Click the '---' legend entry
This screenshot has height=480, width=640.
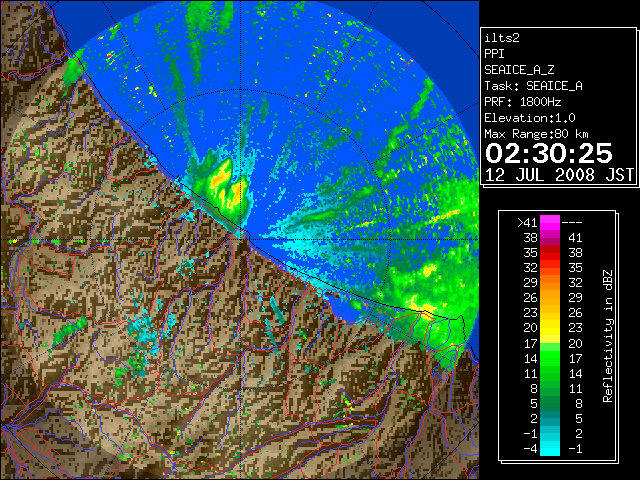pyautogui.click(x=572, y=223)
